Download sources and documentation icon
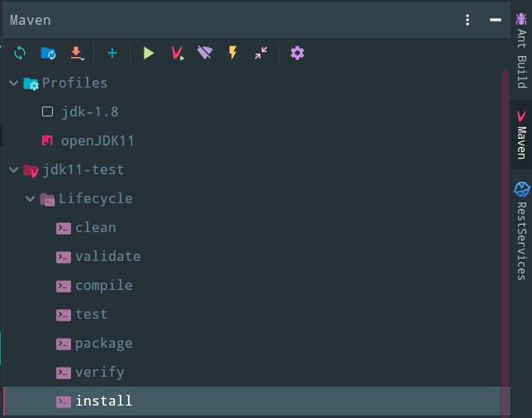The image size is (532, 418). pyautogui.click(x=77, y=53)
